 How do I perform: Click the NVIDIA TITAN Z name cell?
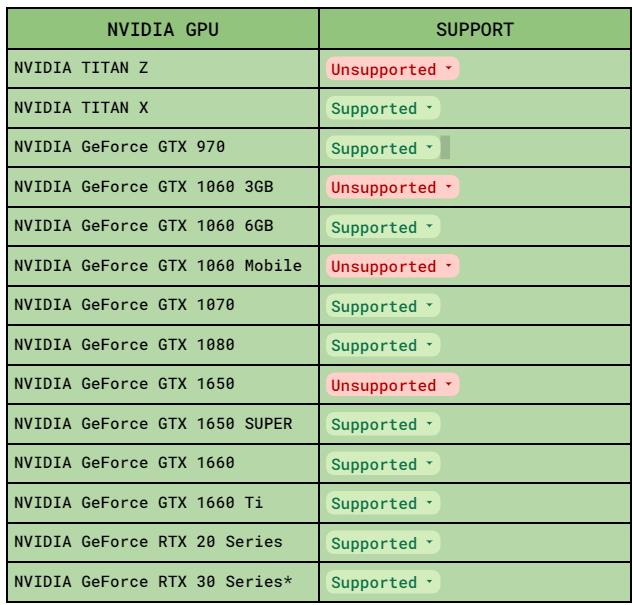162,69
